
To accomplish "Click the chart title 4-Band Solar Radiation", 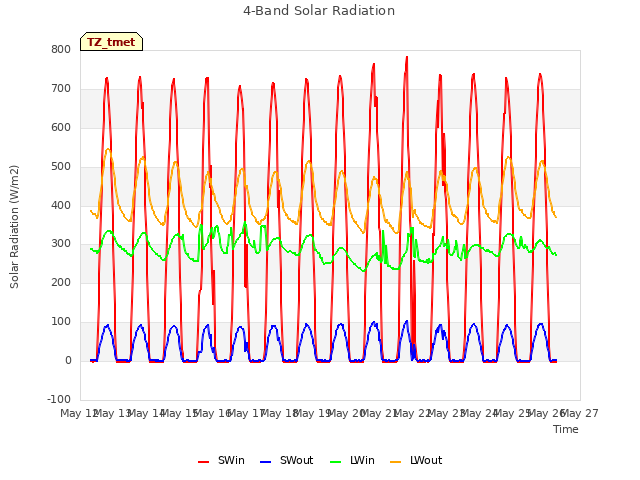I will click(319, 11).
